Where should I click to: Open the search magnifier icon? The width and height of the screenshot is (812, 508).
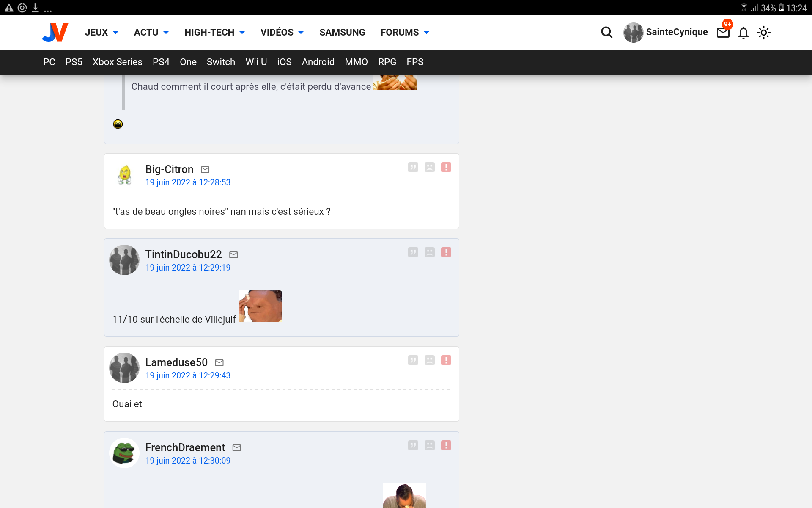click(606, 32)
